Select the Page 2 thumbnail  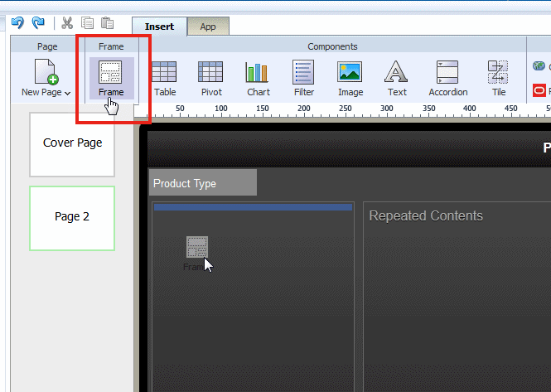pos(72,218)
